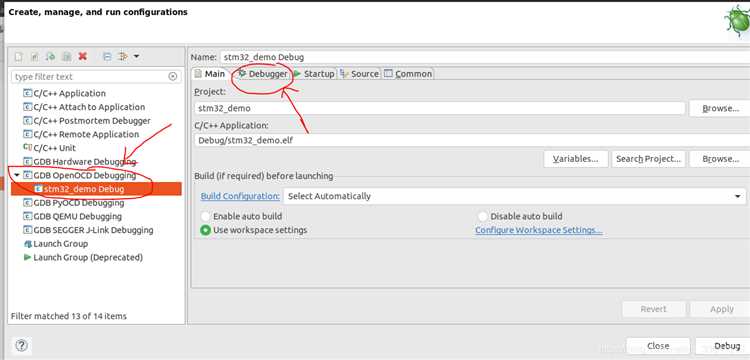Open the filter options dropdown arrow

[136, 56]
